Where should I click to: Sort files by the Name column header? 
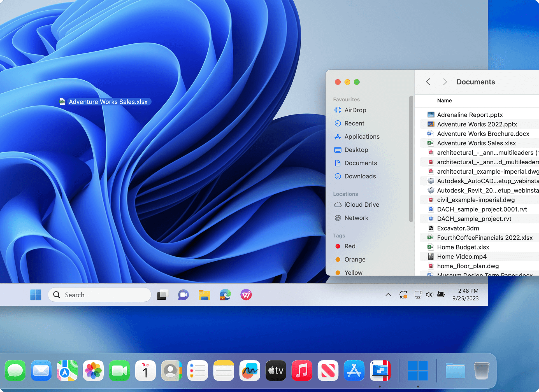(444, 101)
